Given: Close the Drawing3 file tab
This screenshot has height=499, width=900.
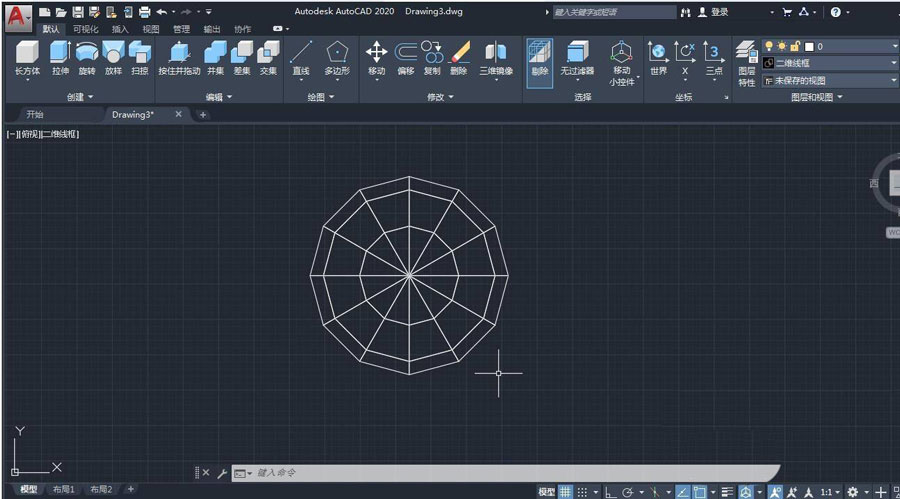Looking at the screenshot, I should (x=179, y=114).
